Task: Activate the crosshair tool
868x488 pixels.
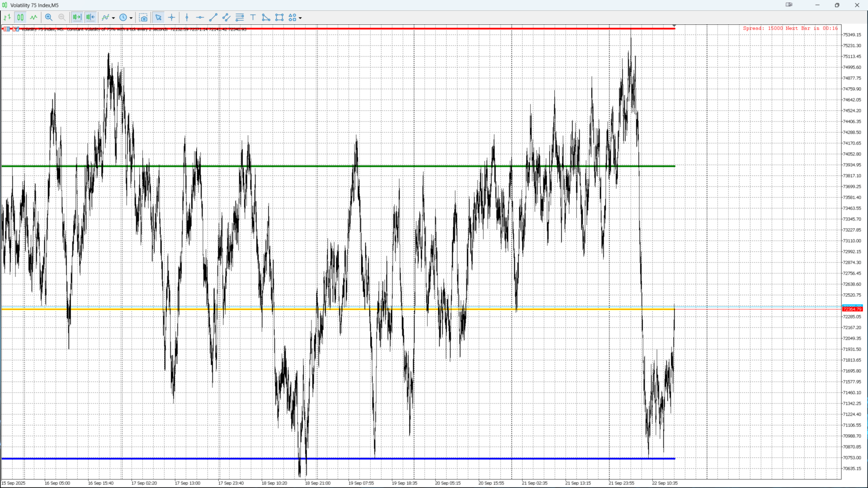Action: 172,18
